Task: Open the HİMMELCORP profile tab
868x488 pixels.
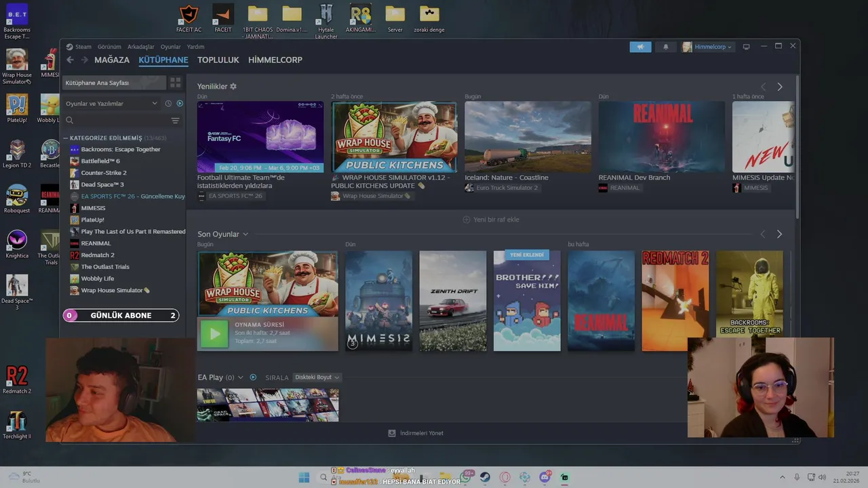Action: tap(275, 60)
